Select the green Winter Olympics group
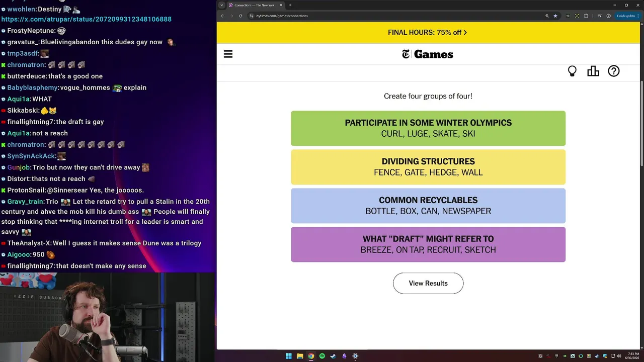The height and width of the screenshot is (362, 644). coord(428,128)
